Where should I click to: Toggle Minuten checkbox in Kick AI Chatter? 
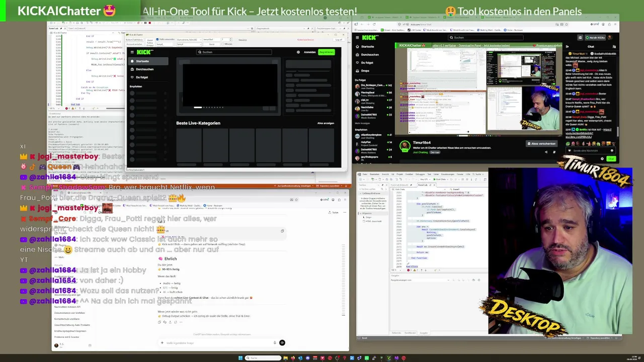(x=223, y=44)
